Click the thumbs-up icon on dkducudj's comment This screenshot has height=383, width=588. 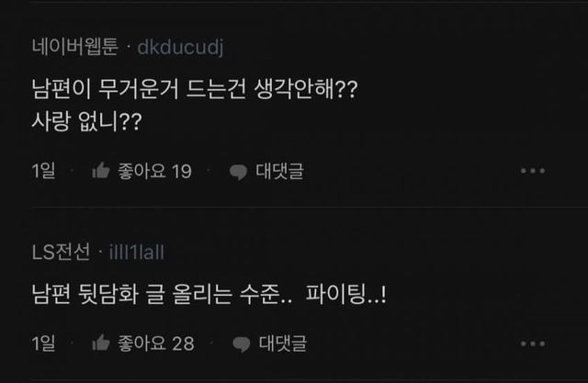pos(101,171)
